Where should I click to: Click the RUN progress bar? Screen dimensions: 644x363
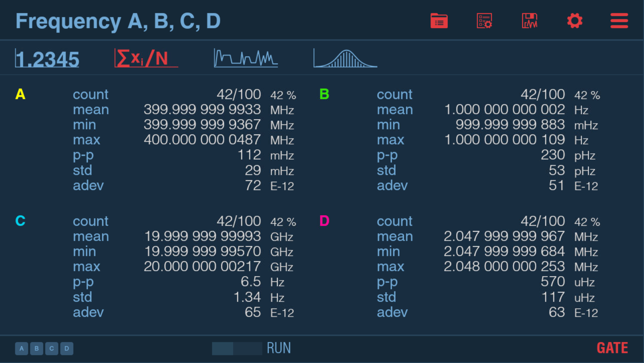[237, 349]
